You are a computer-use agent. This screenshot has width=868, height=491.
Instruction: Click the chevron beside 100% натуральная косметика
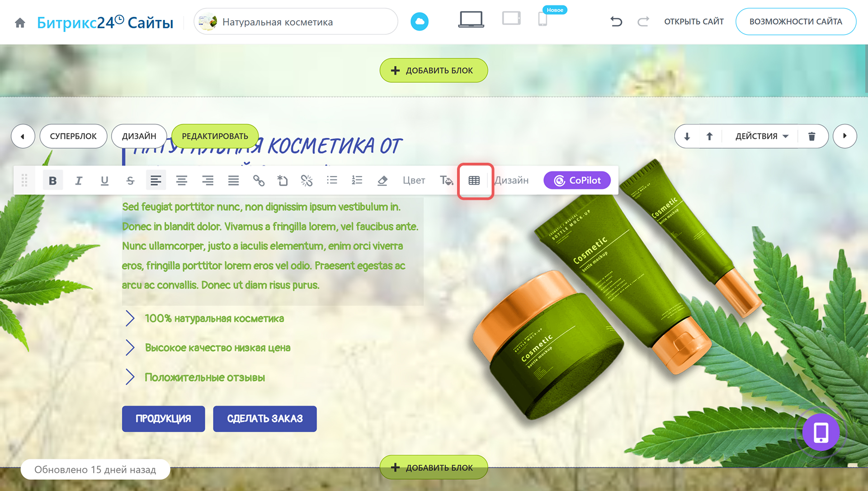point(130,318)
